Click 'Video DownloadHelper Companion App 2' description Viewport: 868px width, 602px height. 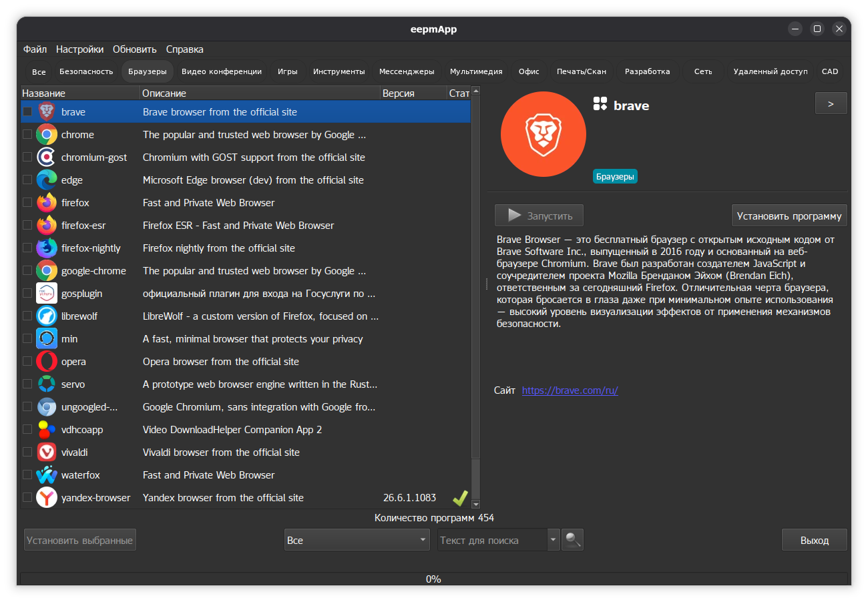point(232,430)
